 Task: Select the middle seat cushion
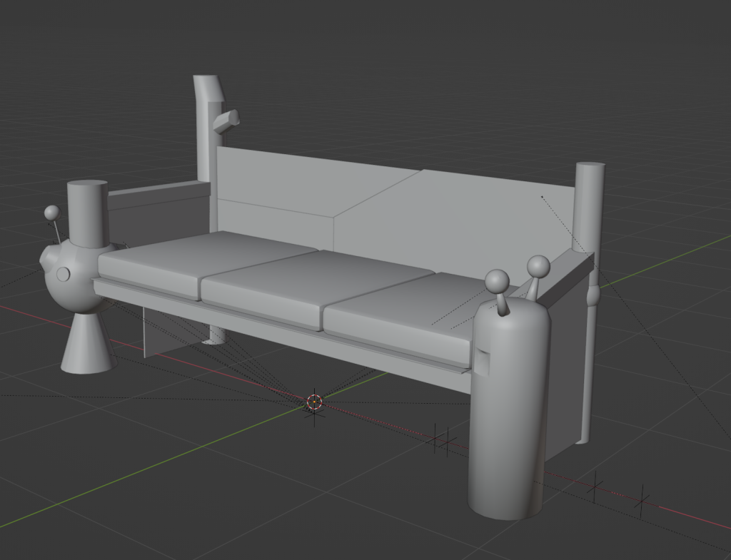pyautogui.click(x=314, y=284)
